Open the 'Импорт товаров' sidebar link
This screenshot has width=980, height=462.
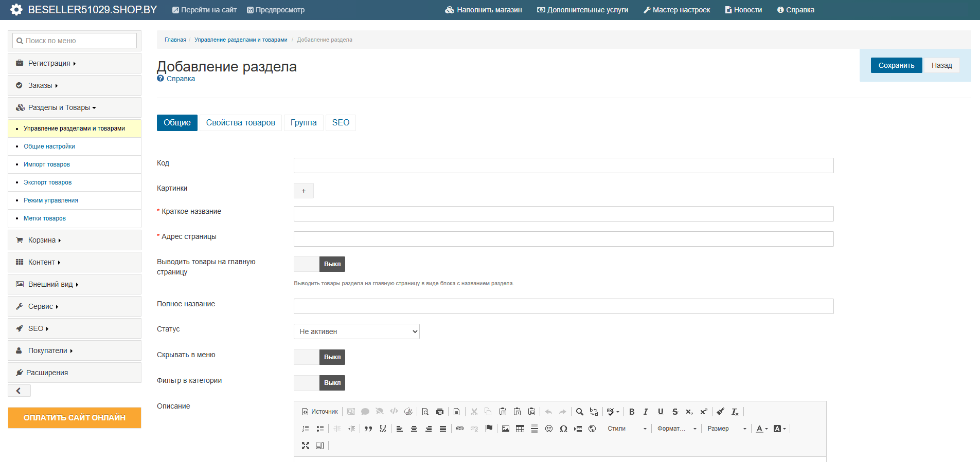tap(47, 164)
